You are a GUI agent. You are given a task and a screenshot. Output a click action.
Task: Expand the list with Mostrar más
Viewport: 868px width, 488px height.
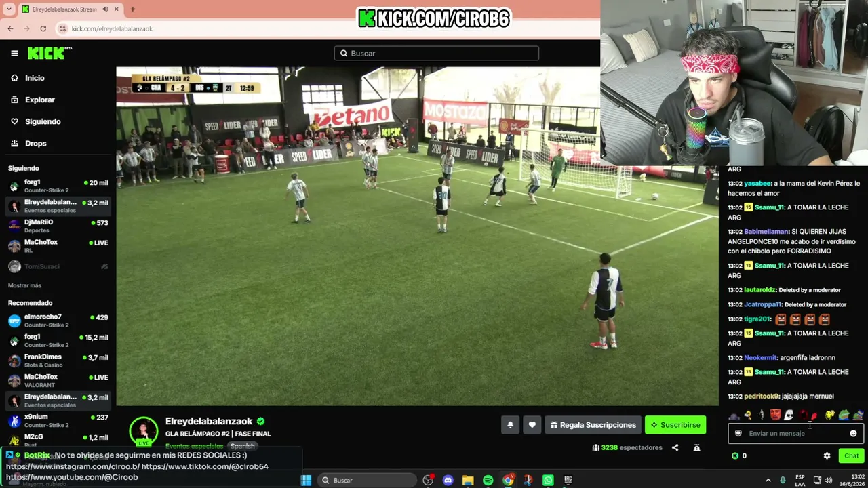tap(24, 285)
